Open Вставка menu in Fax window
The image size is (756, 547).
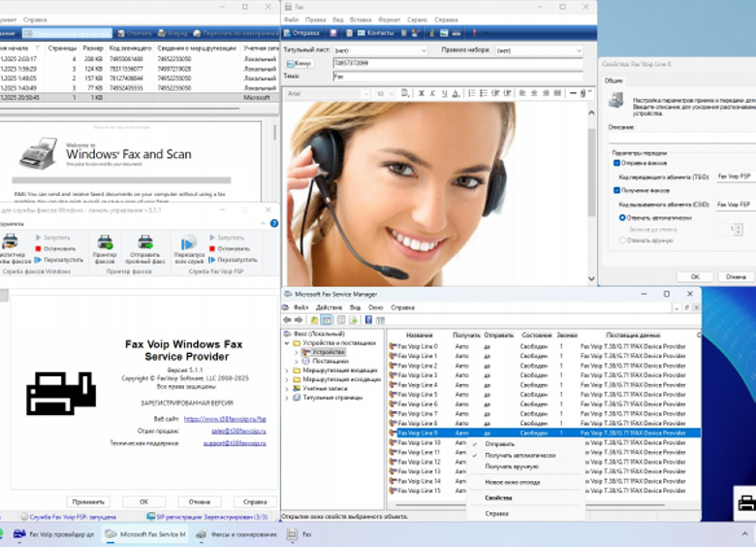pyautogui.click(x=361, y=19)
